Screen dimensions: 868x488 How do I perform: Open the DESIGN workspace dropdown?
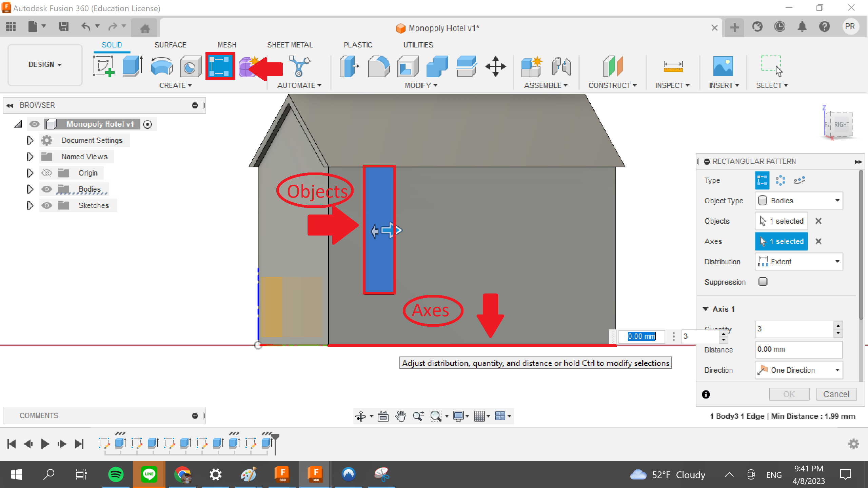tap(45, 64)
